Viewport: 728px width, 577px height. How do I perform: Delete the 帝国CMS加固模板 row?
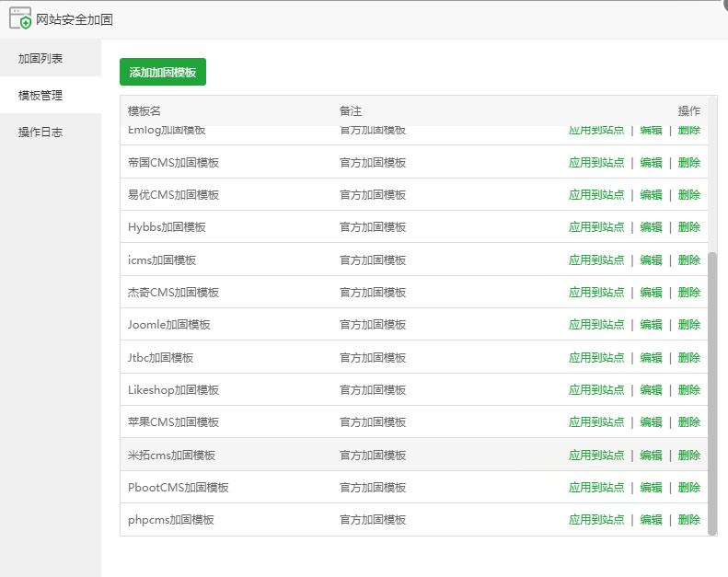(x=689, y=163)
